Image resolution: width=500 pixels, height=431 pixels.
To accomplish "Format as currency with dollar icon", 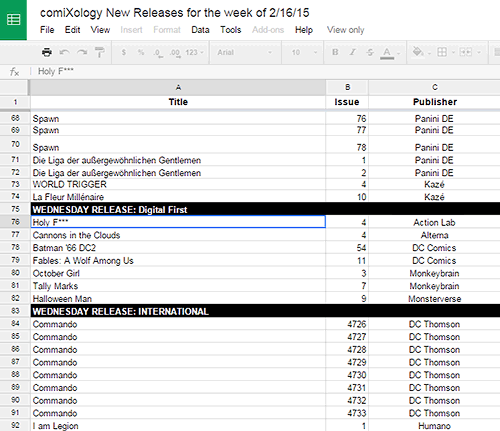I will click(x=124, y=52).
